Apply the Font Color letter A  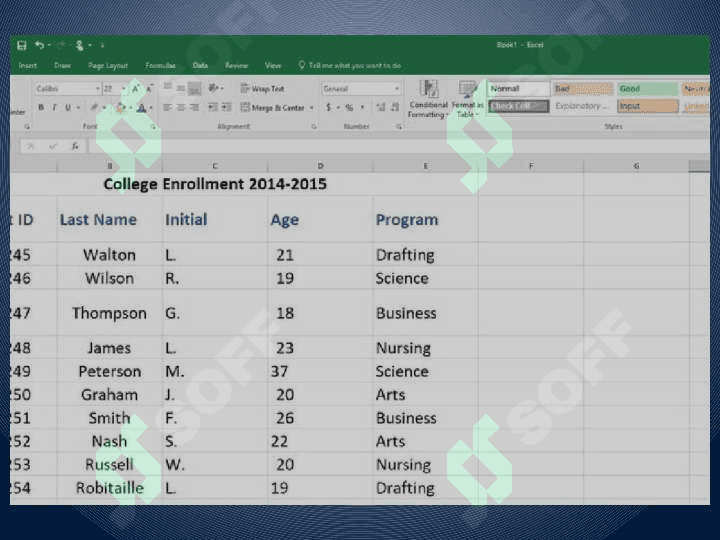click(x=141, y=108)
